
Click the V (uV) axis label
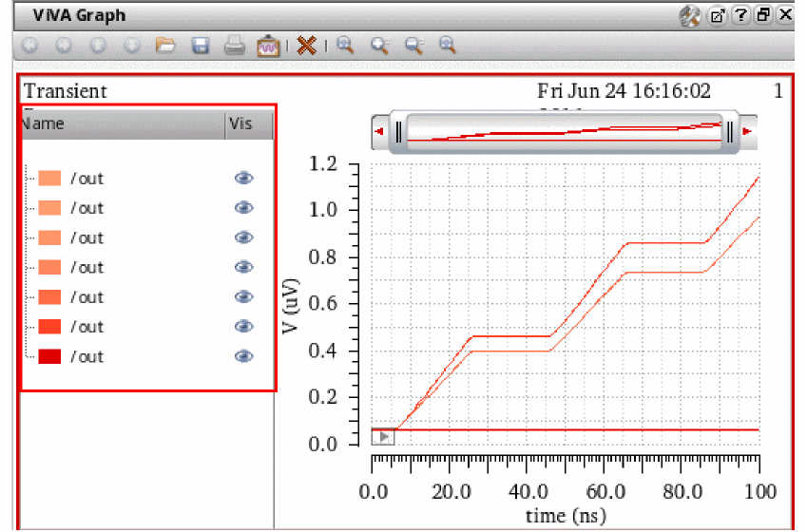(x=291, y=306)
